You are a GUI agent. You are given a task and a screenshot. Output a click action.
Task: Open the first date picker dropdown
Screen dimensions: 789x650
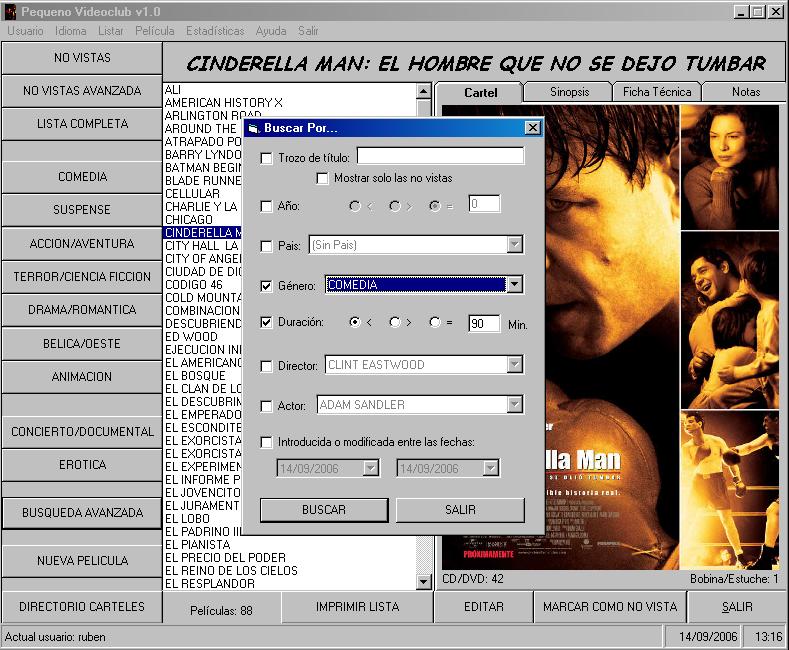point(371,468)
